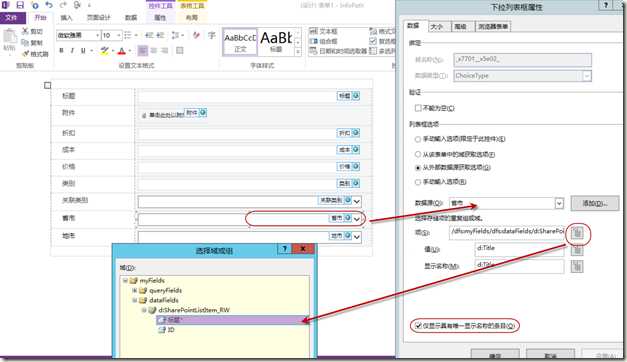Click field picker icon beside 显示名称 box

pos(577,266)
